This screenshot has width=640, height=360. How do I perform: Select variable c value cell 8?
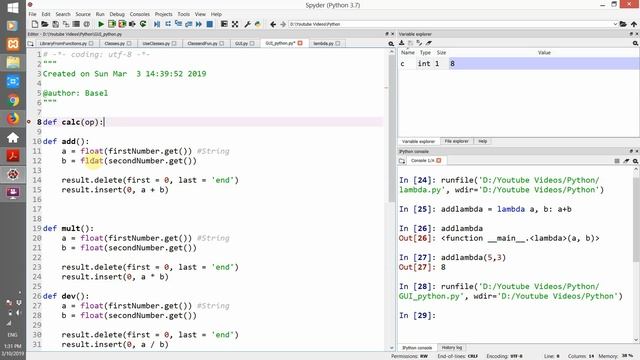544,64
